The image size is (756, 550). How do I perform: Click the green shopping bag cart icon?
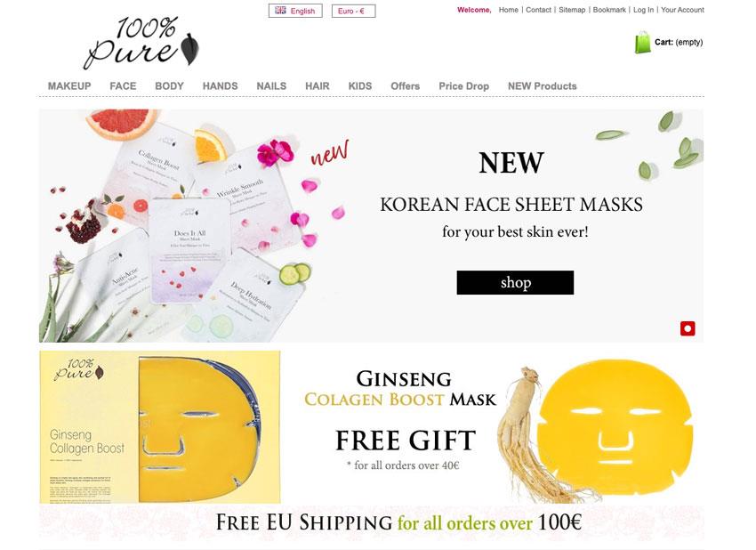642,43
